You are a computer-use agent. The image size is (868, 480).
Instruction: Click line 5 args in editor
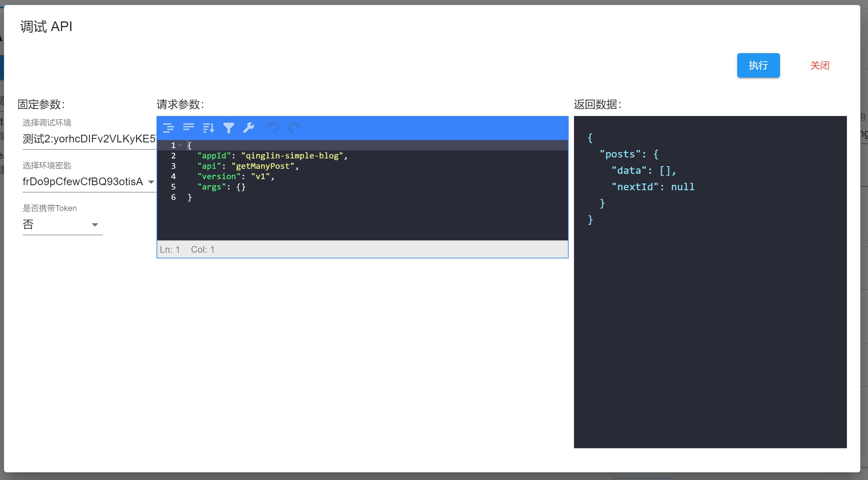(211, 187)
